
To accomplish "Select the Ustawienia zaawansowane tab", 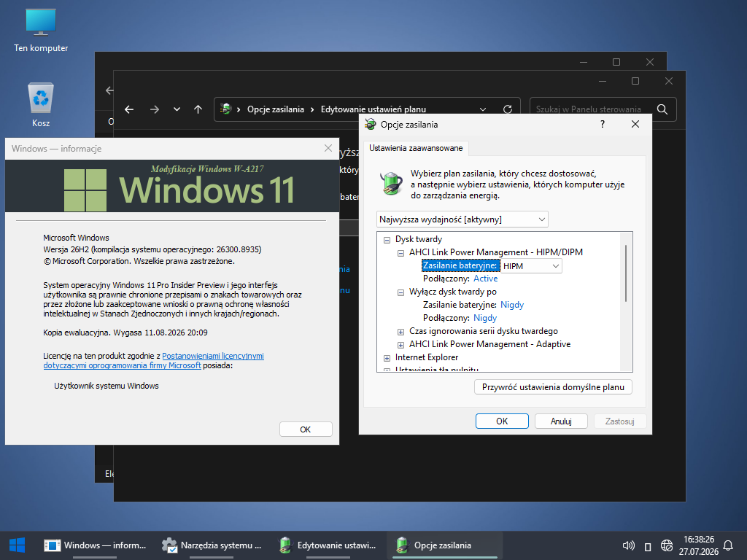I will 416,148.
